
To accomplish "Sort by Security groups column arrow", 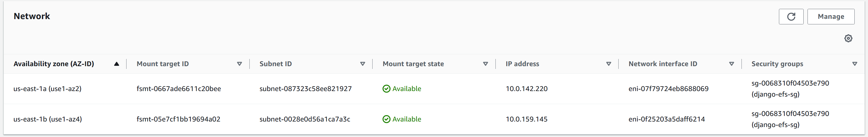I will click(854, 64).
